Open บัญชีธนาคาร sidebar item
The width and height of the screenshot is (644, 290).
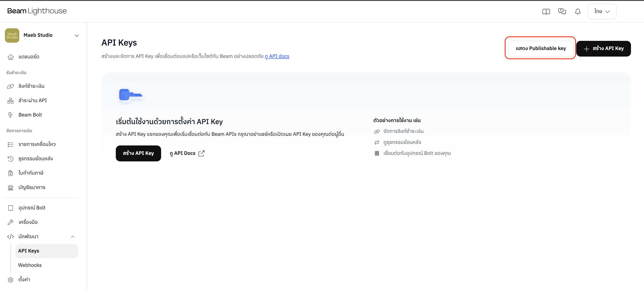click(x=32, y=187)
